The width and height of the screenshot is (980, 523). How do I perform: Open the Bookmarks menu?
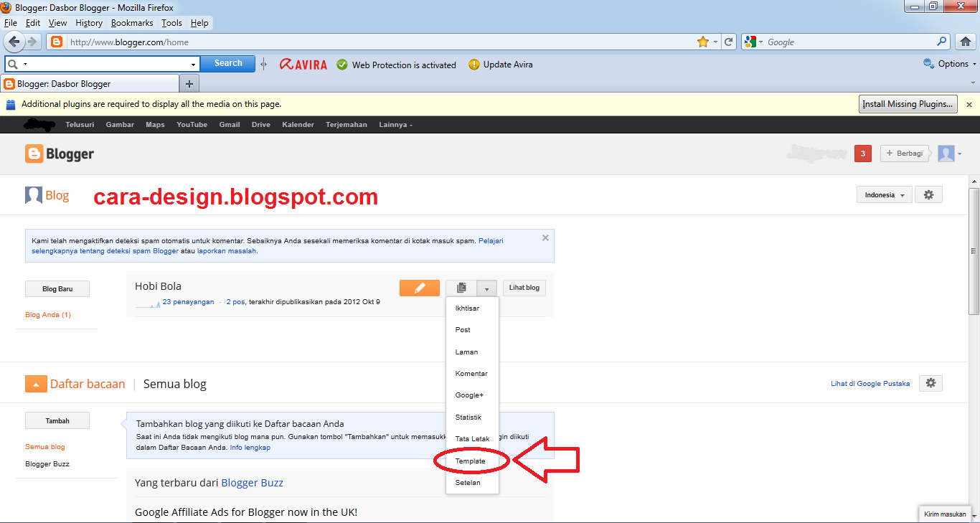click(132, 23)
